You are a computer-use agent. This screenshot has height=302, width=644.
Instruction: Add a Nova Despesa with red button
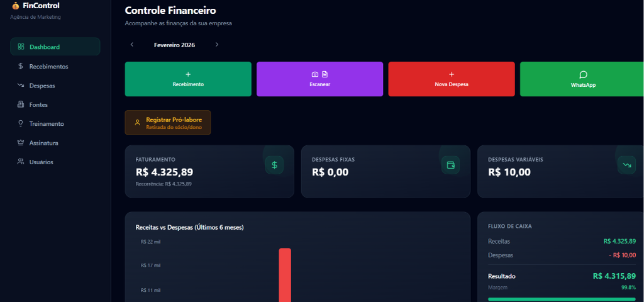pos(451,79)
